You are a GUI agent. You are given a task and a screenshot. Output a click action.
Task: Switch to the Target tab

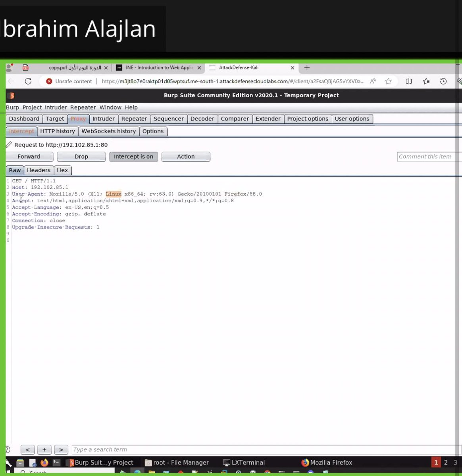click(x=55, y=119)
